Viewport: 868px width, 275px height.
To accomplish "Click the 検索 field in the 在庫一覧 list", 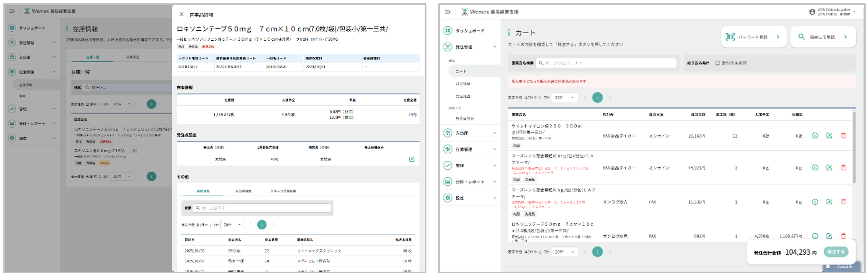I will click(x=127, y=87).
